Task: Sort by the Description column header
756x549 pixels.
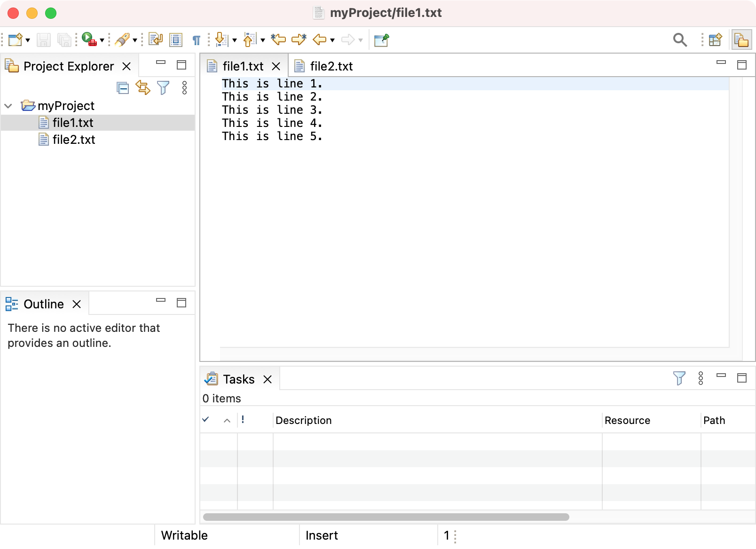Action: 437,421
